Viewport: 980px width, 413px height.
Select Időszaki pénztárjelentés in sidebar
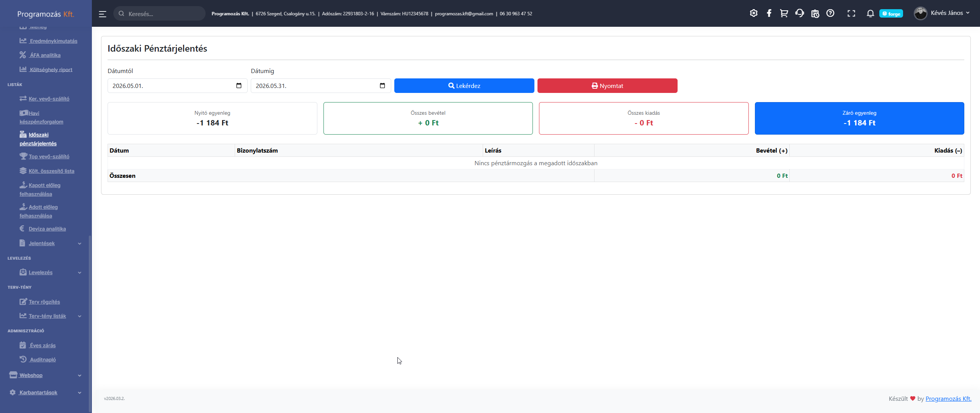[38, 139]
